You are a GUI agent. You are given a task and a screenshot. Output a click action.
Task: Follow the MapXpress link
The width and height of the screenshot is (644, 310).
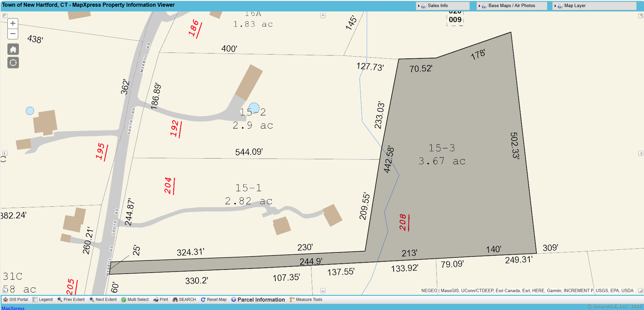coord(13,308)
